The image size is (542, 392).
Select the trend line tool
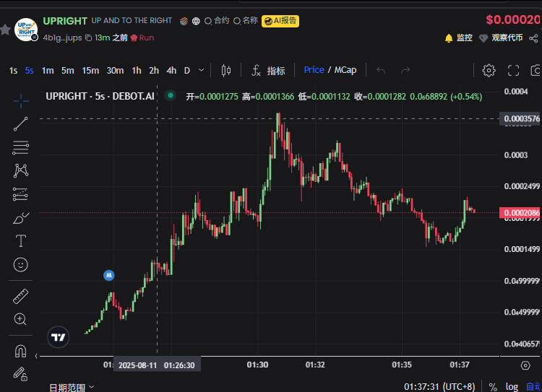[21, 124]
